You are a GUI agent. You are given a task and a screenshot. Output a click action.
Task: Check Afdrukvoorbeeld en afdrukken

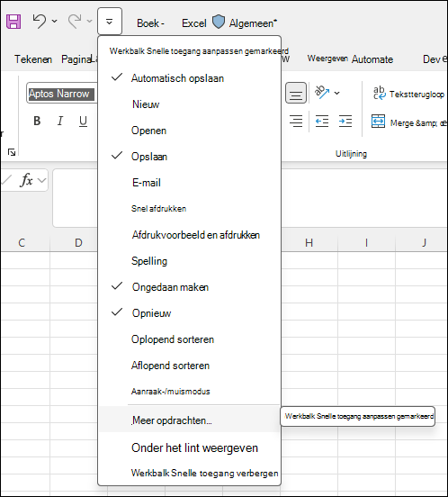point(189,235)
